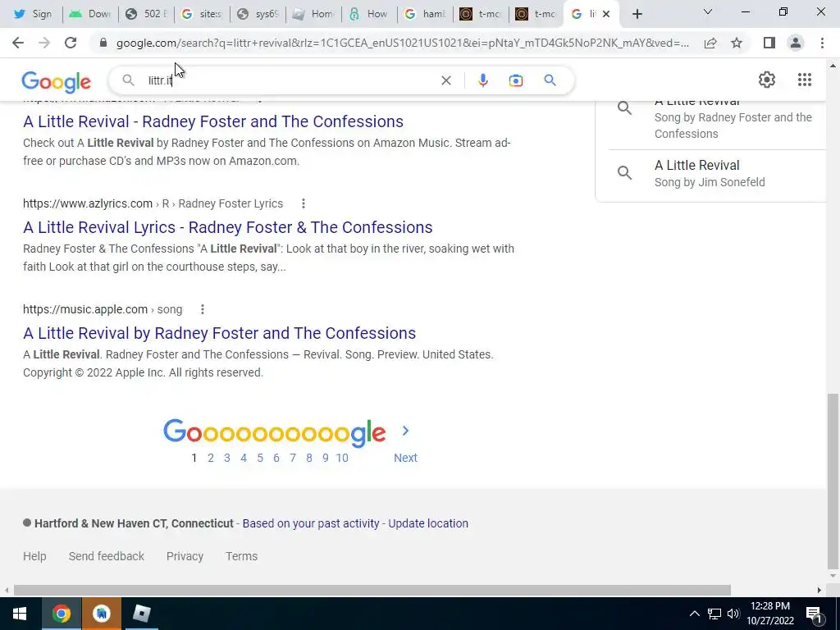Open options for music.apple.com result

202,309
